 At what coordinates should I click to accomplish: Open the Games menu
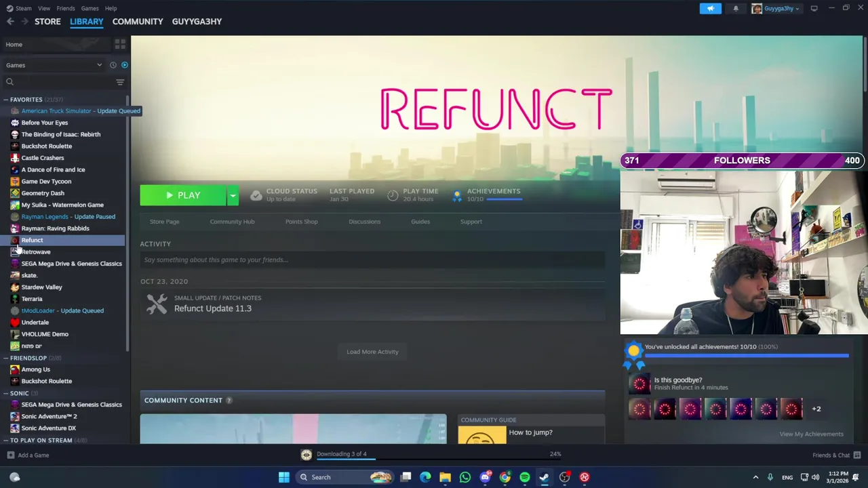click(x=90, y=8)
